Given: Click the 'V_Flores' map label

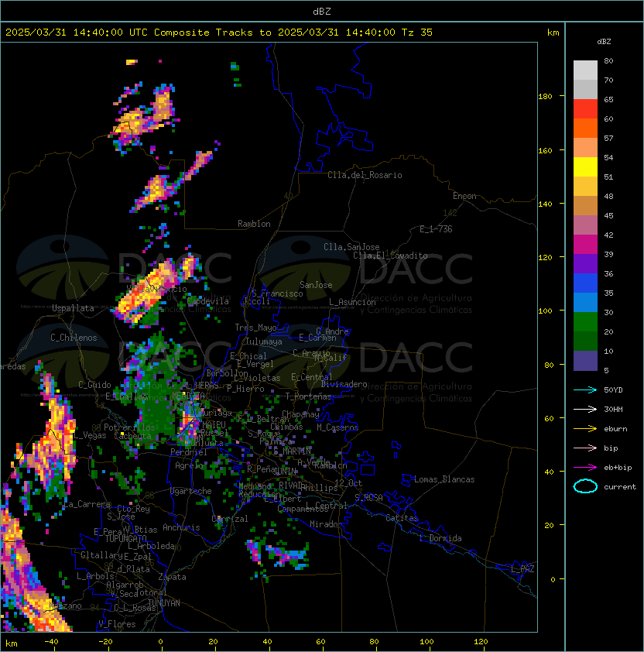Looking at the screenshot, I should (x=117, y=624).
